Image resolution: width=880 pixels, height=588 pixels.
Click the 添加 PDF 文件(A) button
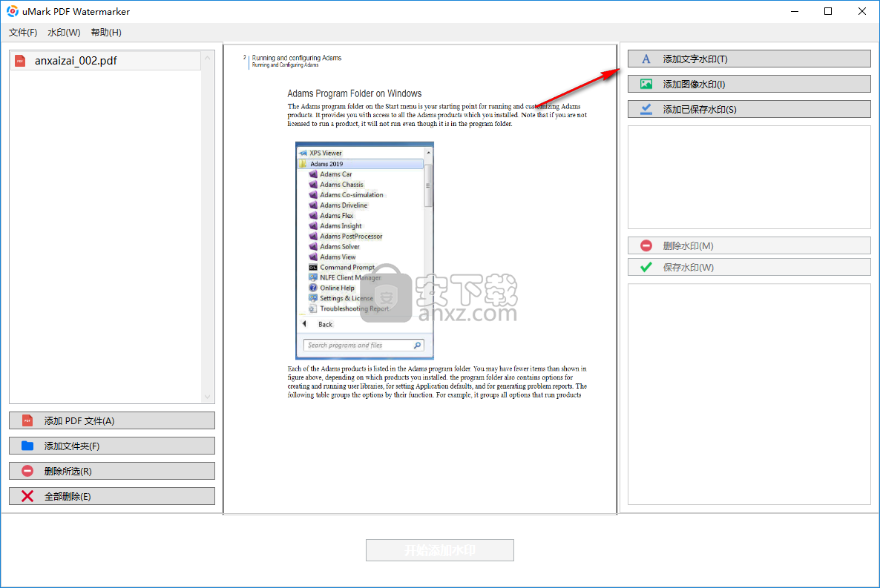(112, 421)
